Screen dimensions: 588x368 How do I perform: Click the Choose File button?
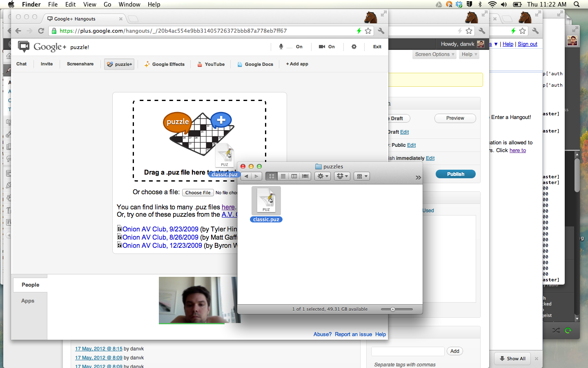point(198,193)
